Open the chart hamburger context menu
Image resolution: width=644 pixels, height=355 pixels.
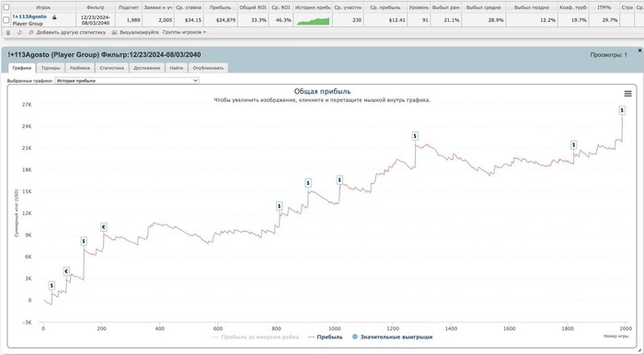pyautogui.click(x=627, y=94)
